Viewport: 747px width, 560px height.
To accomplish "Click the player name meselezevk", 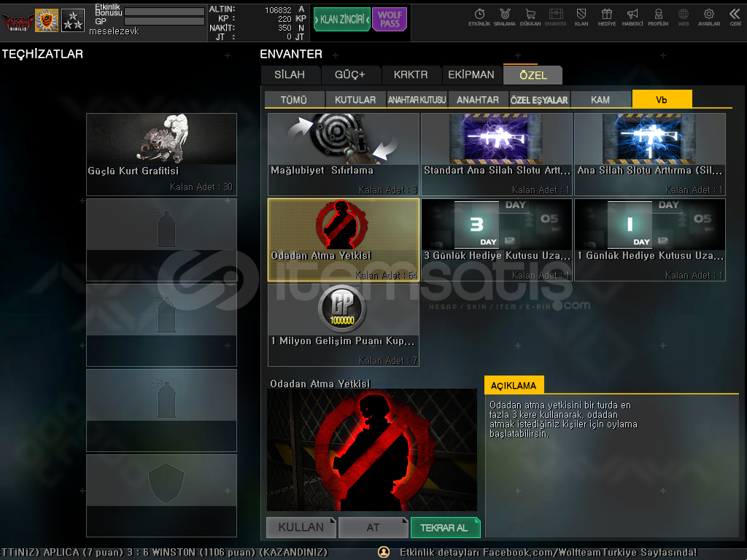I will pyautogui.click(x=114, y=31).
